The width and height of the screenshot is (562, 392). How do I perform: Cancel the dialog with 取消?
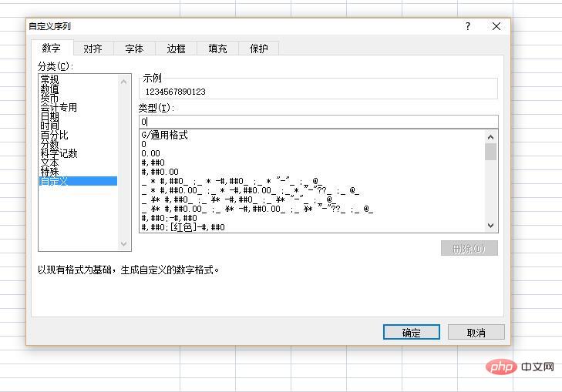[x=476, y=333]
